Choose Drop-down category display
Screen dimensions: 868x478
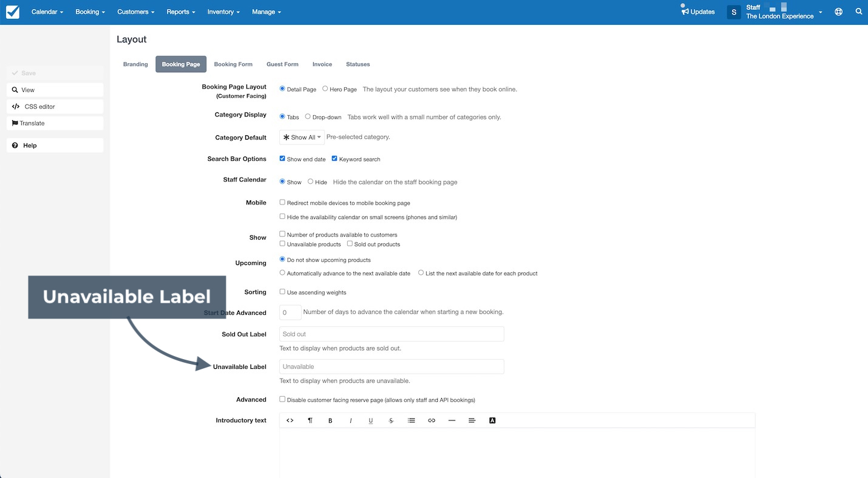308,116
